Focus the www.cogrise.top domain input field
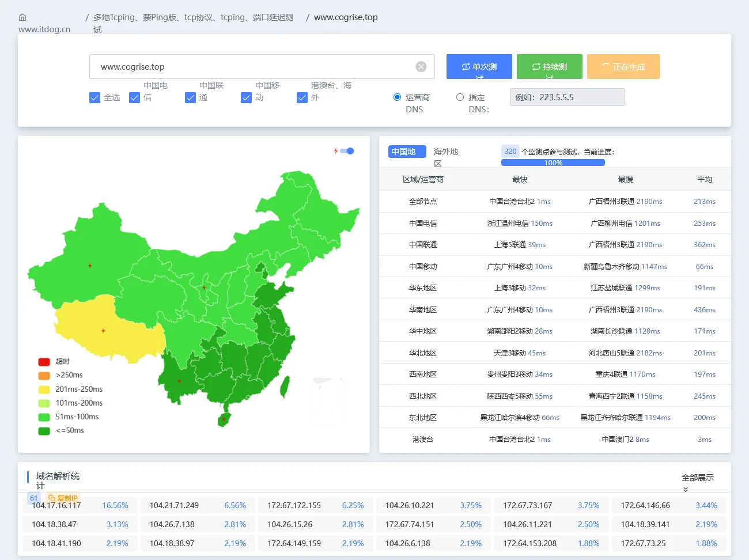This screenshot has height=560, width=749. coord(262,67)
